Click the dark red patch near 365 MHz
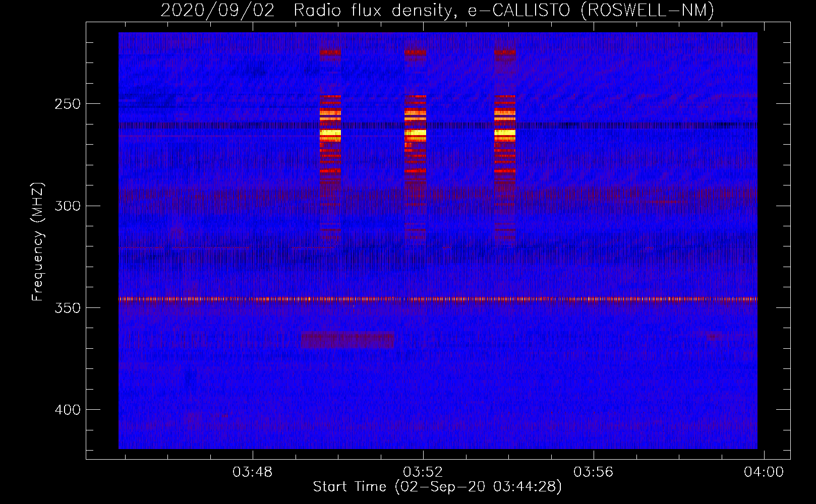 [347, 340]
